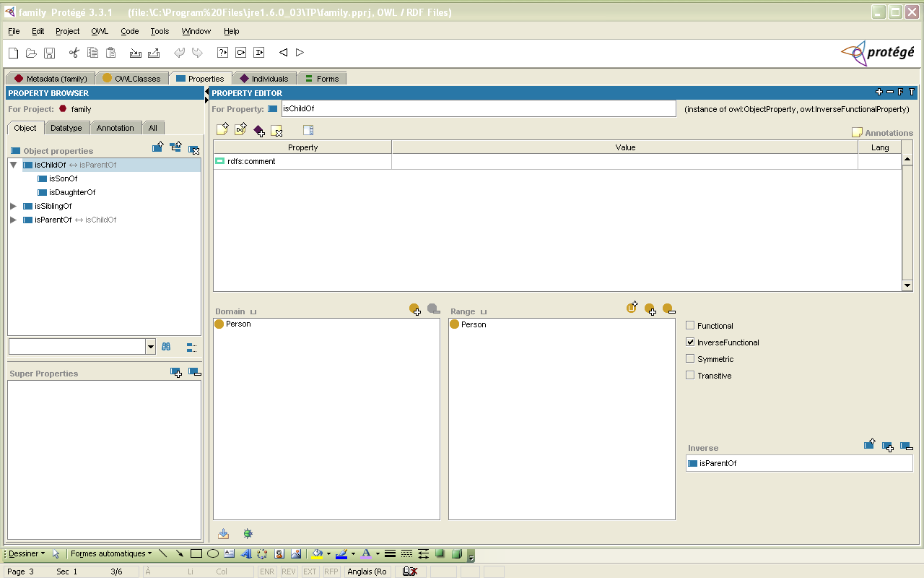This screenshot has height=578, width=924.
Task: Click the bug icon below Domain
Action: tap(248, 534)
